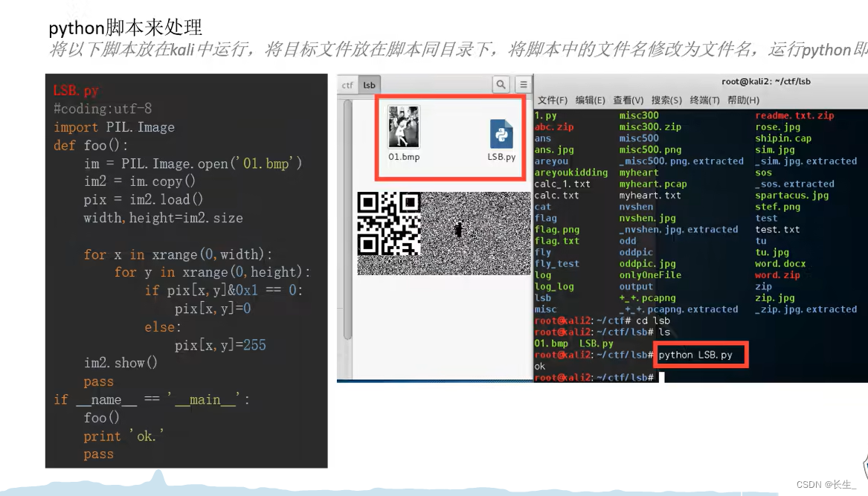
Task: Click '+_+.pcapng' in terminal listing
Action: (647, 297)
